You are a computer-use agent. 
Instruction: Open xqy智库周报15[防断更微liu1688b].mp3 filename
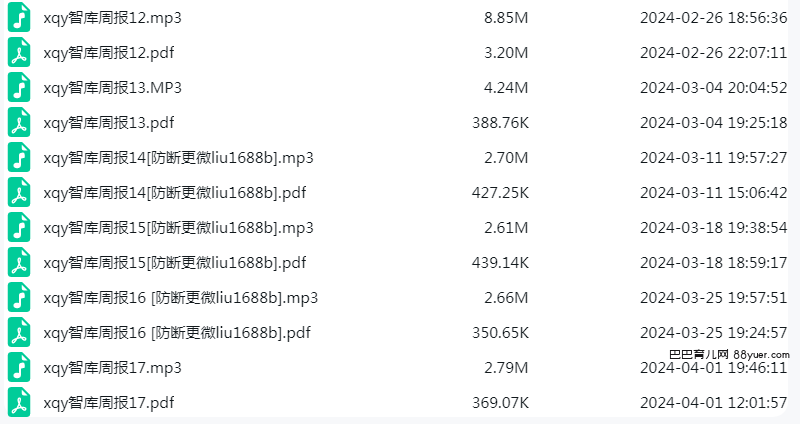(178, 228)
